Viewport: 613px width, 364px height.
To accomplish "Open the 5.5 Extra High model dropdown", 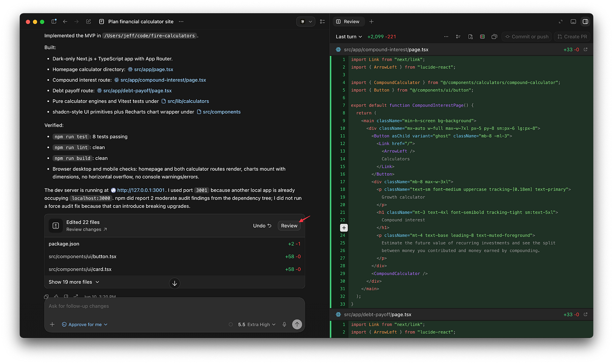I will 256,324.
